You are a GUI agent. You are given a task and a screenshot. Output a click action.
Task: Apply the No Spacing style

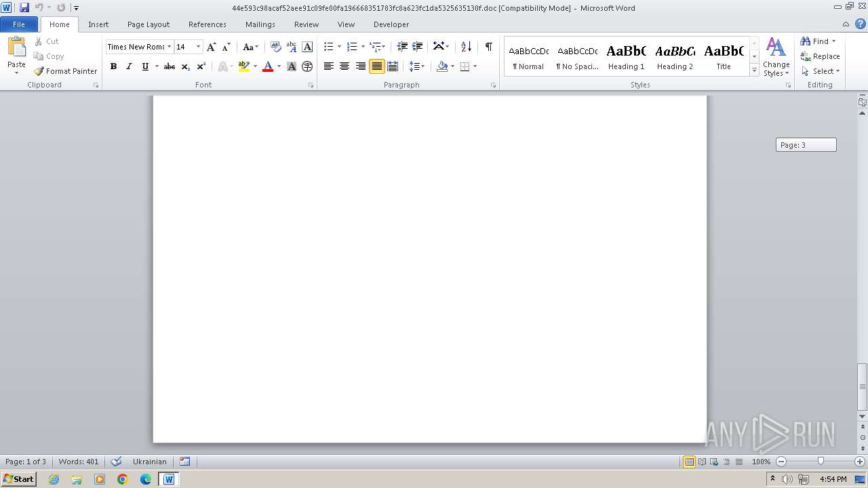(578, 57)
